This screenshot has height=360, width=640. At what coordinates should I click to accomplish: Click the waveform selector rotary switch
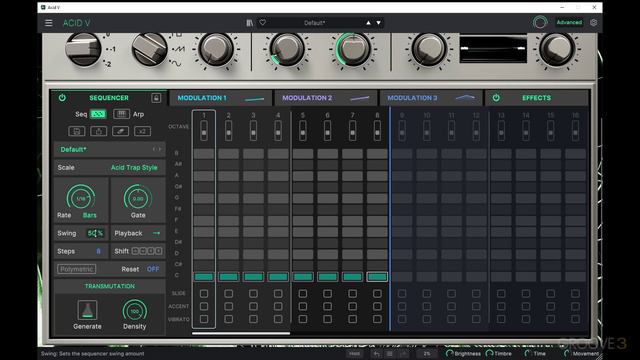[x=150, y=49]
